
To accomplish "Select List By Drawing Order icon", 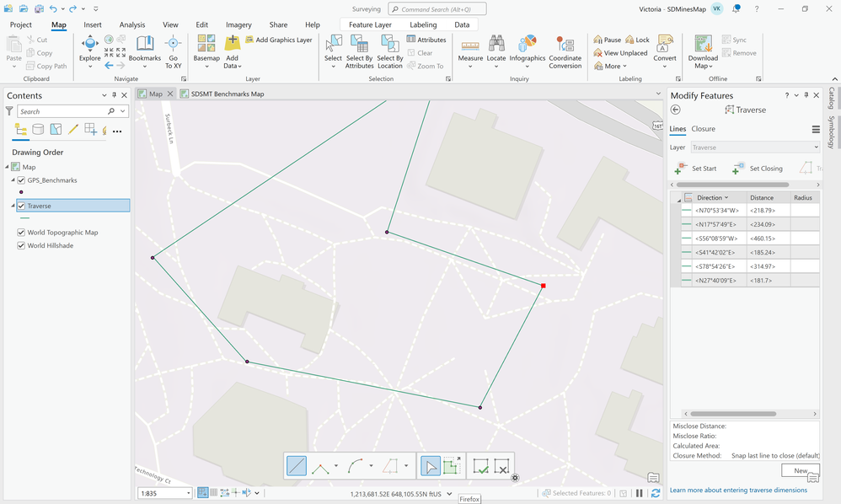I will (21, 129).
